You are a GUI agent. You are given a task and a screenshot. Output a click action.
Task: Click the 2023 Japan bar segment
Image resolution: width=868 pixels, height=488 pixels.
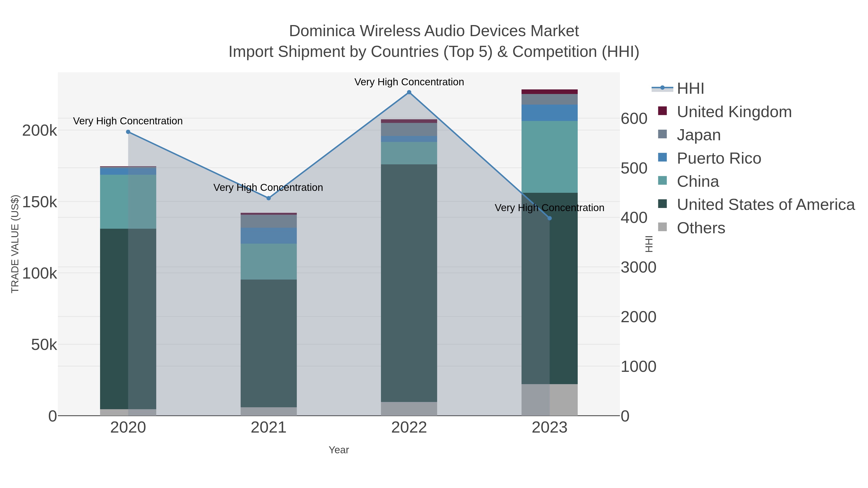549,99
